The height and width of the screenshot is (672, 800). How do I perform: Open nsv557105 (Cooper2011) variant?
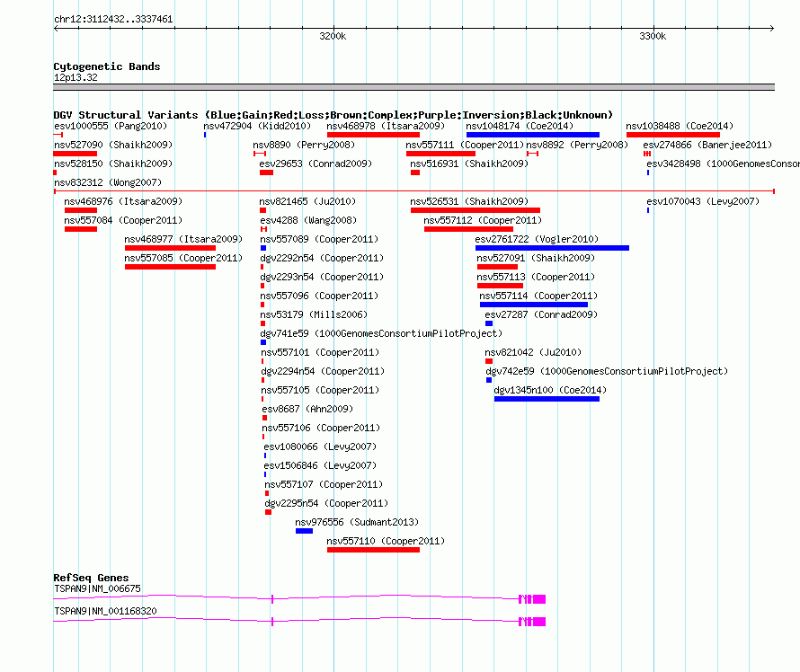point(320,390)
